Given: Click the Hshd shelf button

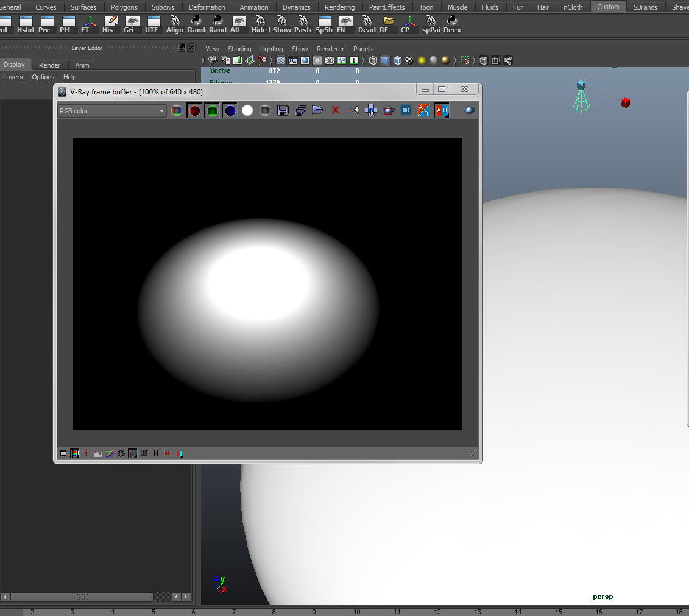Looking at the screenshot, I should pos(26,24).
